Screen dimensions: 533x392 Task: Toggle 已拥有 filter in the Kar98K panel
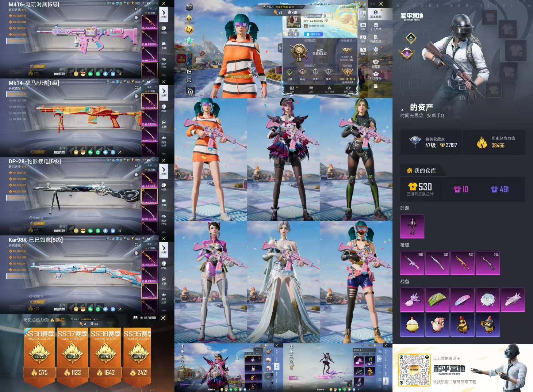point(150,248)
